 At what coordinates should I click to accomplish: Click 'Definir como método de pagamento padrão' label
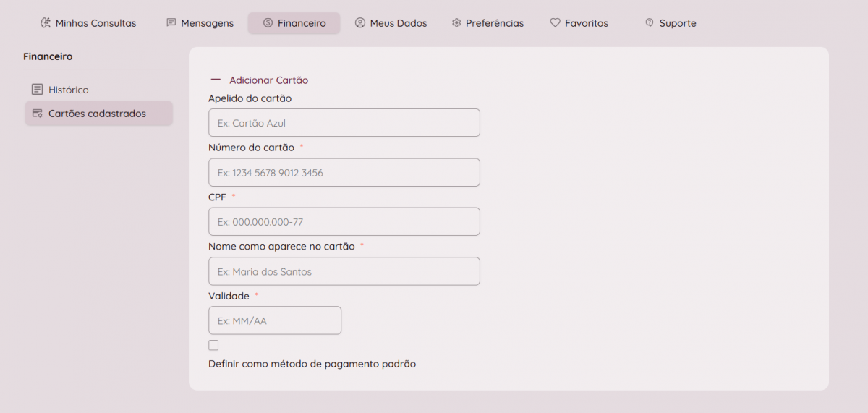click(x=312, y=364)
